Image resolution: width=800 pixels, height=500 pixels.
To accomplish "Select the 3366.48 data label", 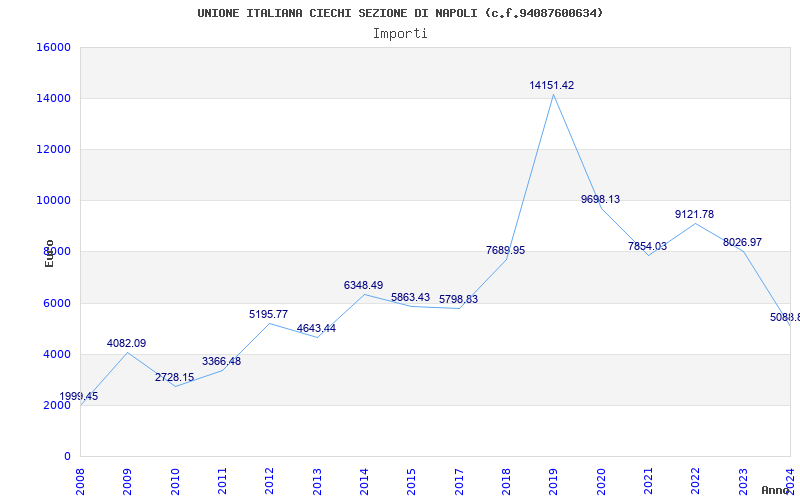I will [x=221, y=361].
